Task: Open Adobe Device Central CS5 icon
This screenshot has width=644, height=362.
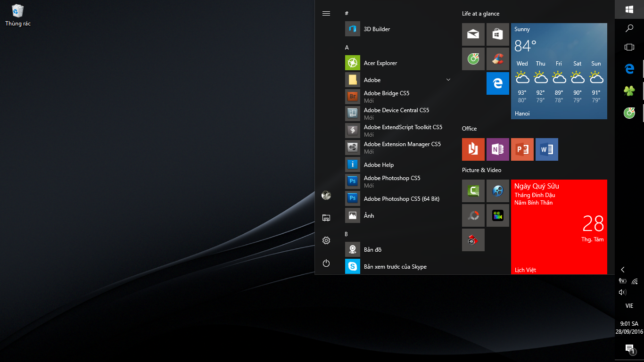Action: [353, 114]
